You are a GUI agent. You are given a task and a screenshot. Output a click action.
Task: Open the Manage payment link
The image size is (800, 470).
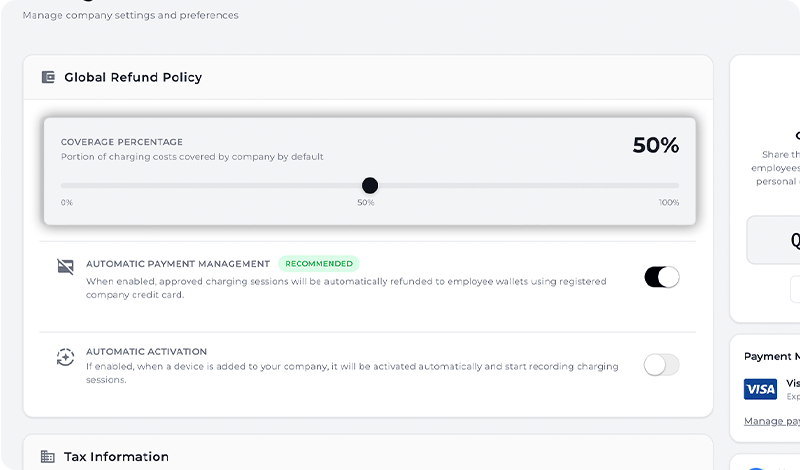771,421
